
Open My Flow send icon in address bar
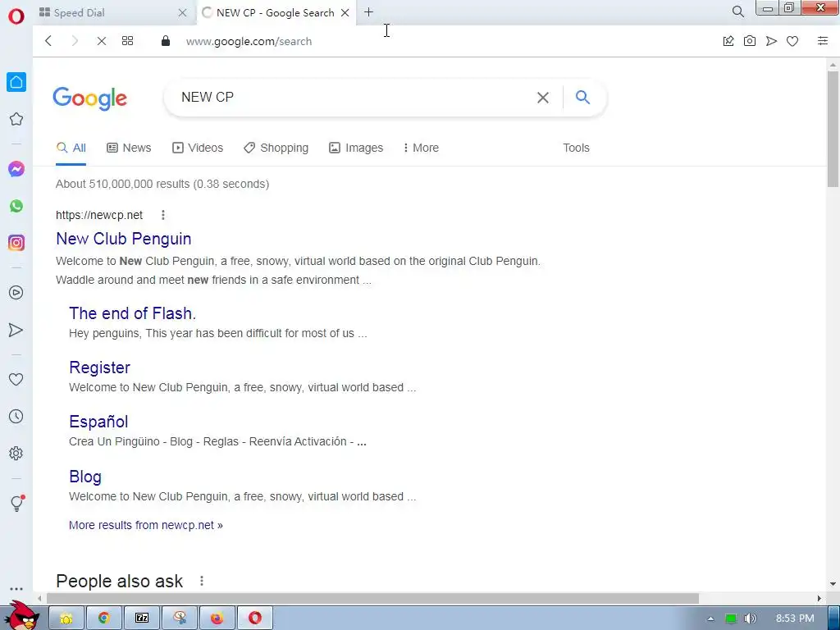pyautogui.click(x=771, y=41)
